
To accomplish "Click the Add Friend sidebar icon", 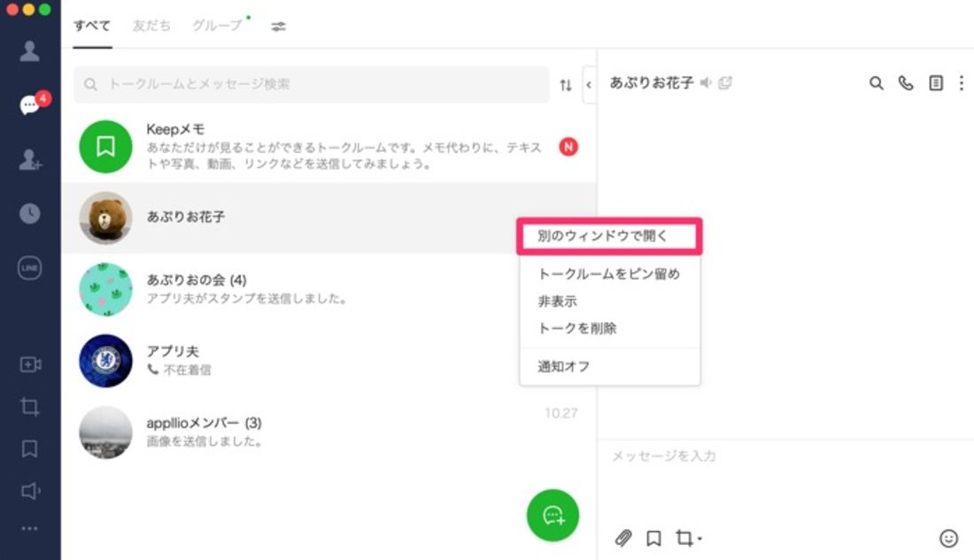I will (x=29, y=160).
